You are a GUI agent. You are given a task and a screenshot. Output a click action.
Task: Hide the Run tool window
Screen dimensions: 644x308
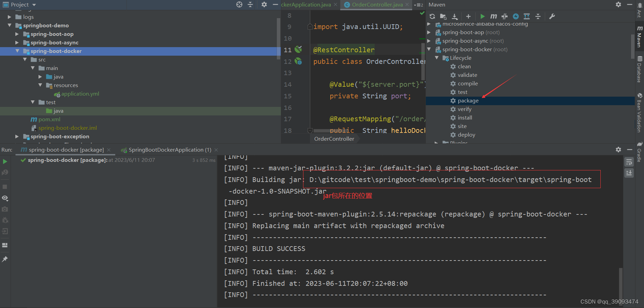pos(630,150)
